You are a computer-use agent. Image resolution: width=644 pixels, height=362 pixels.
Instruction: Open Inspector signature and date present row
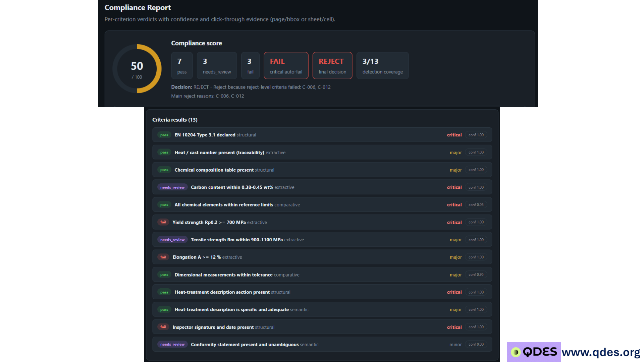click(322, 327)
